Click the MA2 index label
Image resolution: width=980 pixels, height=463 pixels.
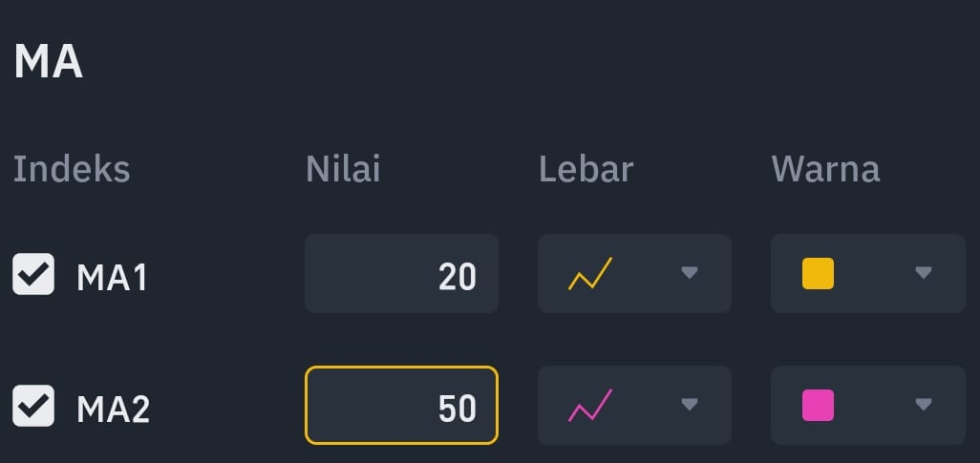(x=113, y=410)
